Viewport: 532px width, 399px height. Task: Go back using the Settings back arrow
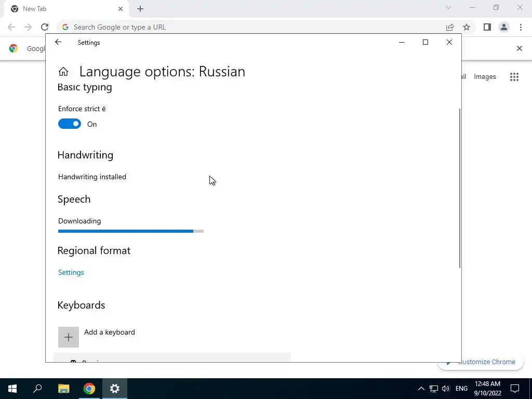[58, 42]
